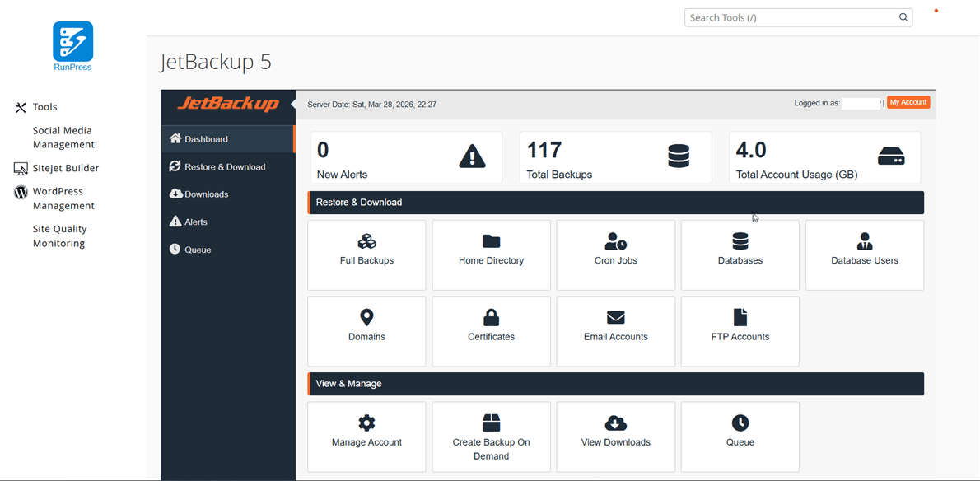Click the My Account button
This screenshot has width=980, height=481.
click(x=908, y=102)
